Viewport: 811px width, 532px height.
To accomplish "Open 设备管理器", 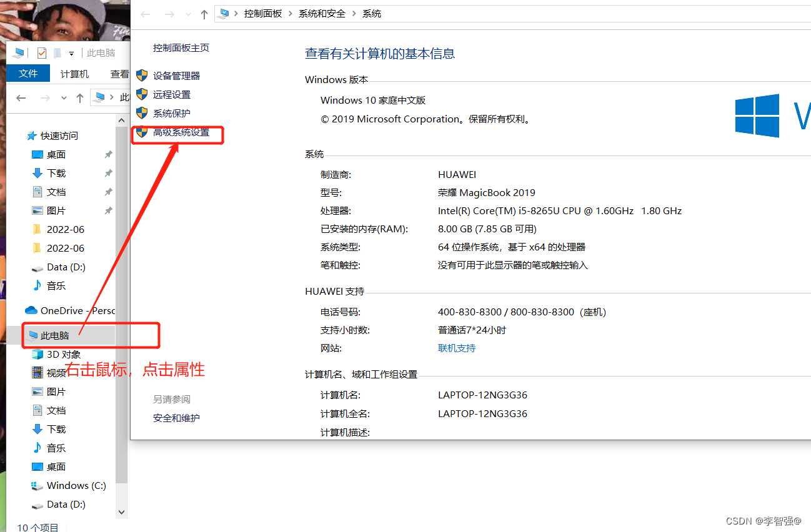I will pyautogui.click(x=176, y=76).
